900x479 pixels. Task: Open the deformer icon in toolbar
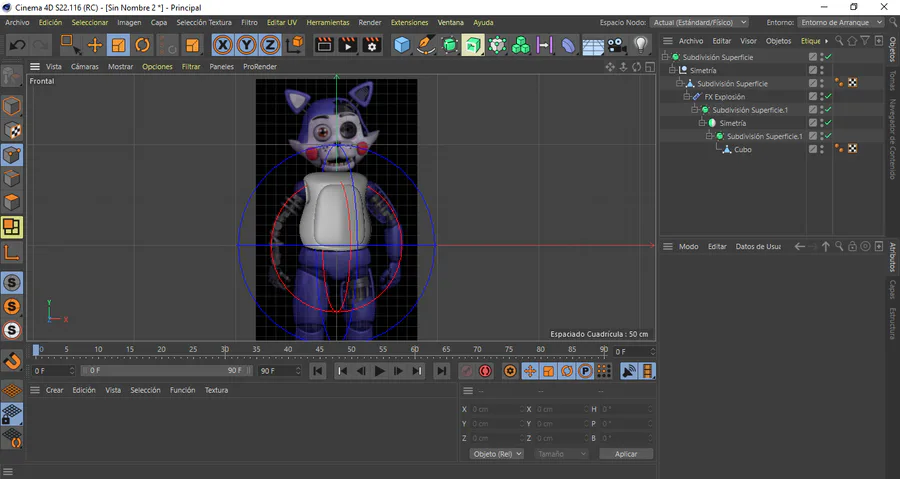568,45
